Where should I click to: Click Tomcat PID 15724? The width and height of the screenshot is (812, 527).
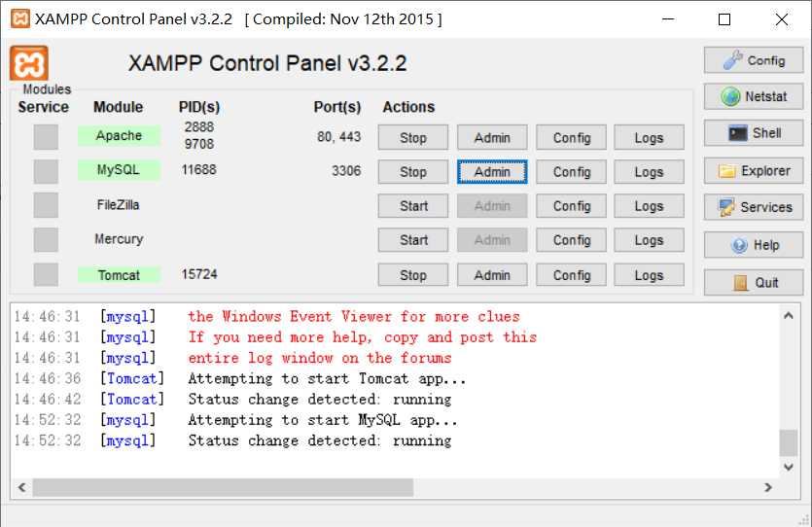198,274
